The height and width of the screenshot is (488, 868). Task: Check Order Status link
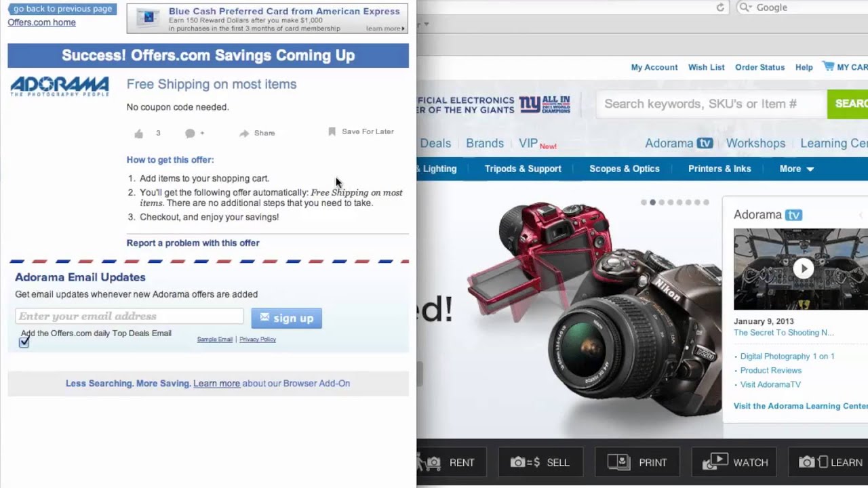click(759, 67)
